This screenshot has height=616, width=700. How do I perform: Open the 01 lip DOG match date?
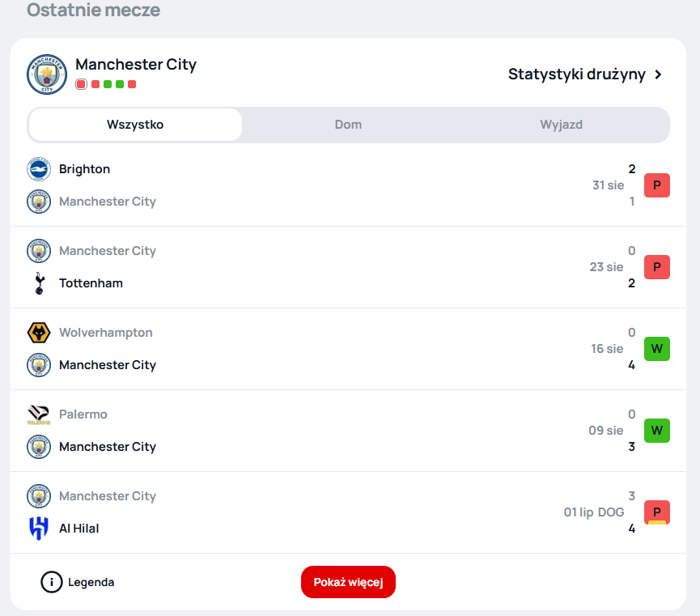pyautogui.click(x=593, y=512)
